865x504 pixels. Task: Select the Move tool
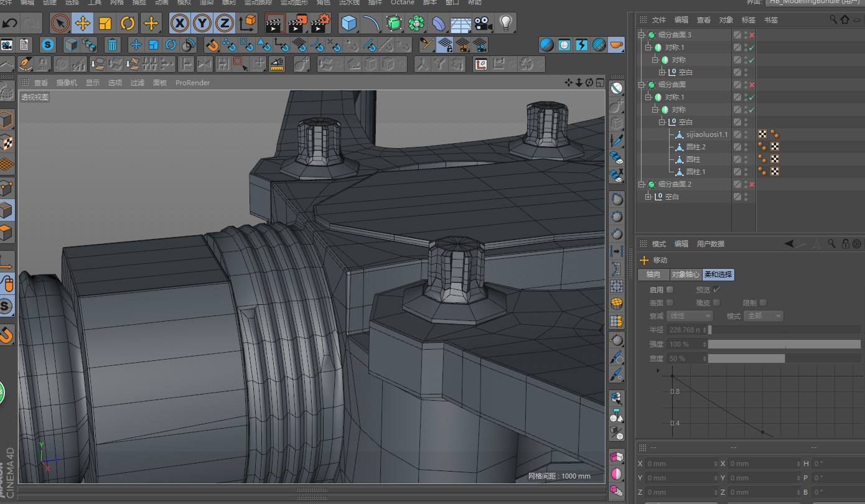pyautogui.click(x=84, y=23)
